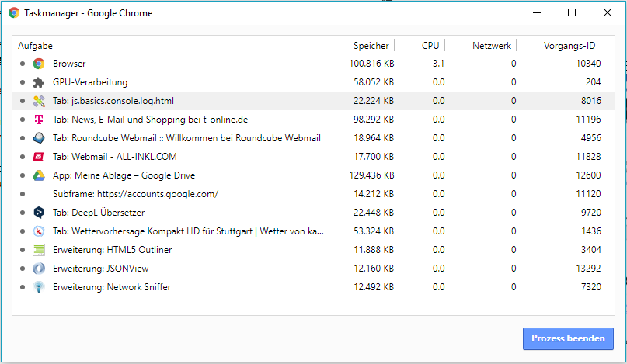Click the Chrome logo in the title bar

pos(14,12)
